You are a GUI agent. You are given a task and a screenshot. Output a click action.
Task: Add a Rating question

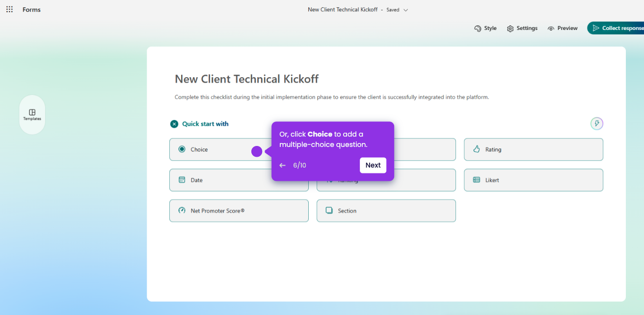click(x=534, y=149)
